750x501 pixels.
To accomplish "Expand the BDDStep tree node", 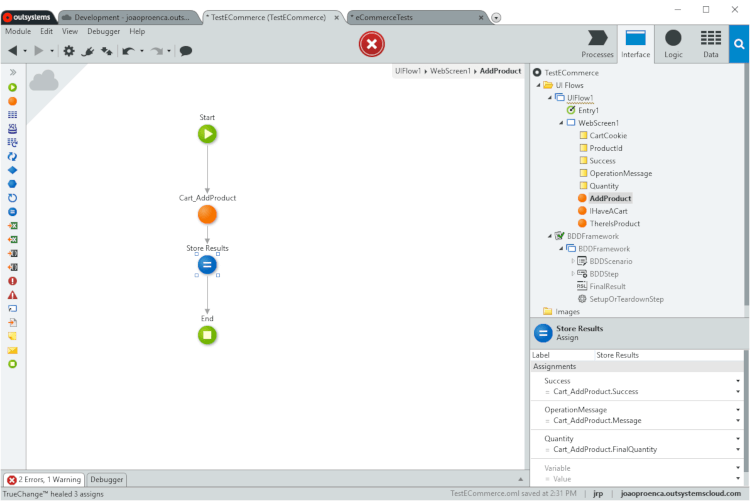I will (573, 274).
